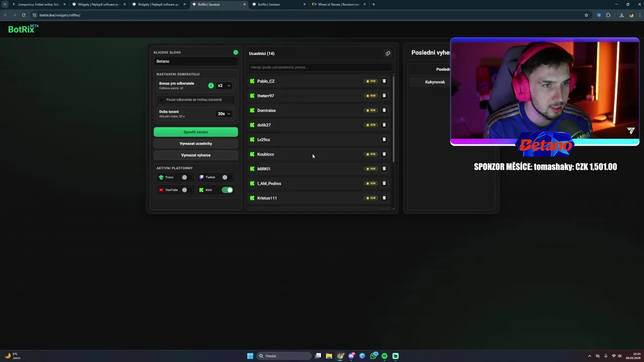Delete participant Lv29cz

(384, 139)
